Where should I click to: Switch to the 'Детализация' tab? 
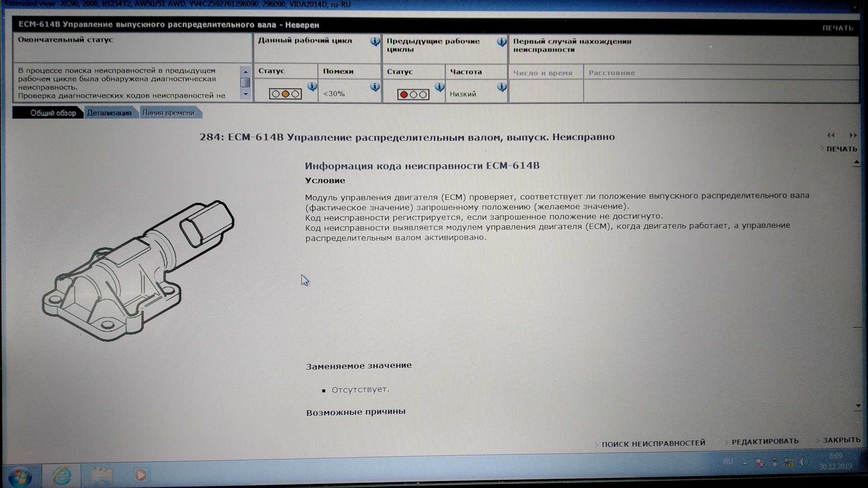point(109,113)
